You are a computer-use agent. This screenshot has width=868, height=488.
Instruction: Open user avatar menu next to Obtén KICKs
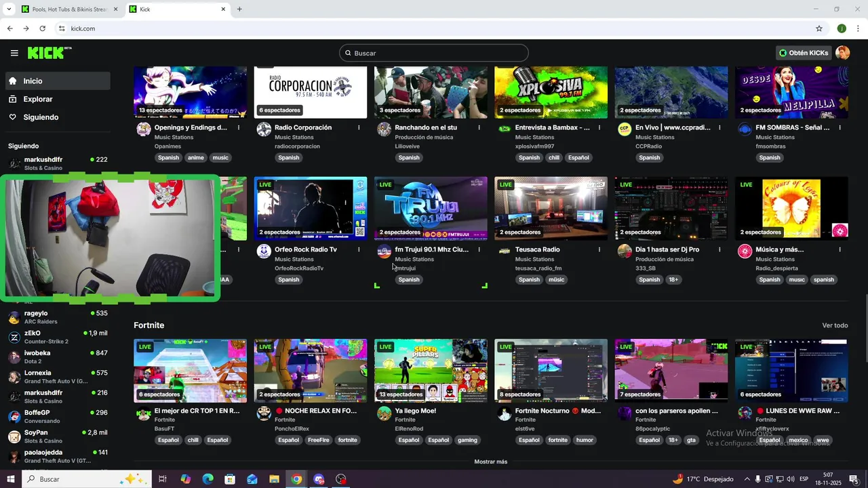tap(842, 53)
